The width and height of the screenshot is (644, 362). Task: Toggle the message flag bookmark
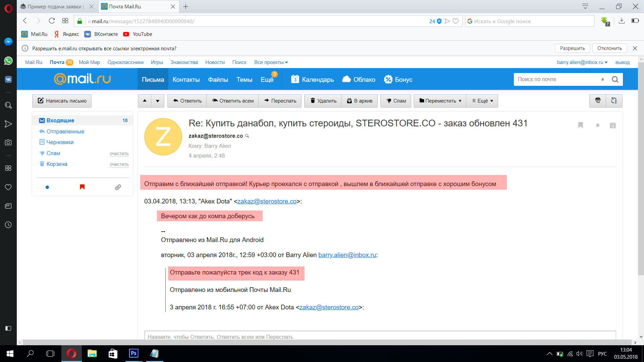coord(581,125)
